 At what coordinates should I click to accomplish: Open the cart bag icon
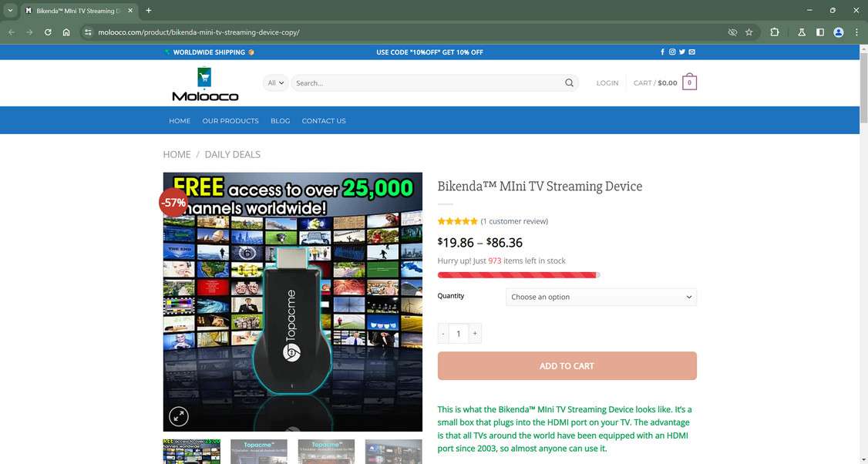tap(689, 82)
